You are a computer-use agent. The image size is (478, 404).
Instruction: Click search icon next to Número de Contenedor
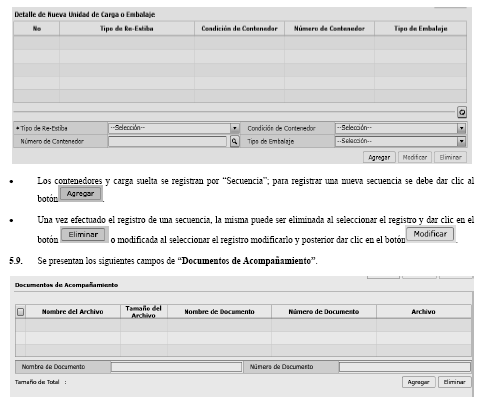[x=235, y=141]
